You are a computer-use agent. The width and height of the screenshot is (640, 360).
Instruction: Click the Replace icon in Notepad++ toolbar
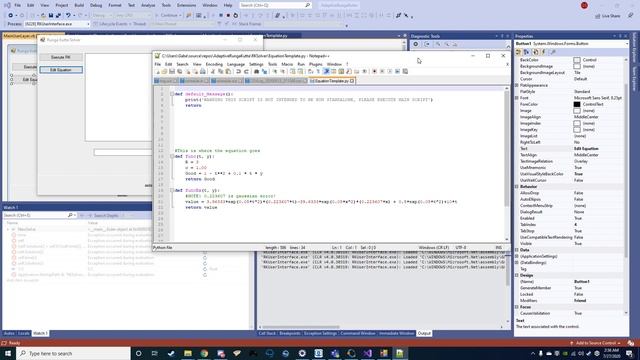click(x=264, y=71)
